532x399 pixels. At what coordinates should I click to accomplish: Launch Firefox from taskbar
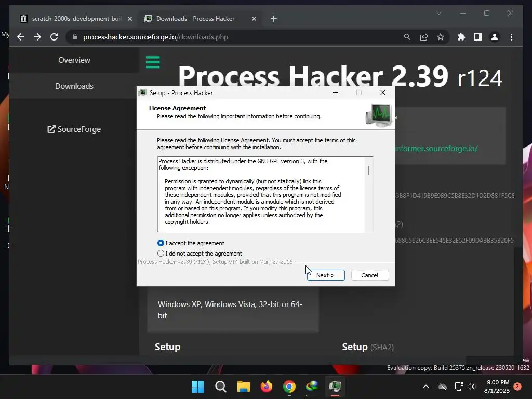[267, 387]
